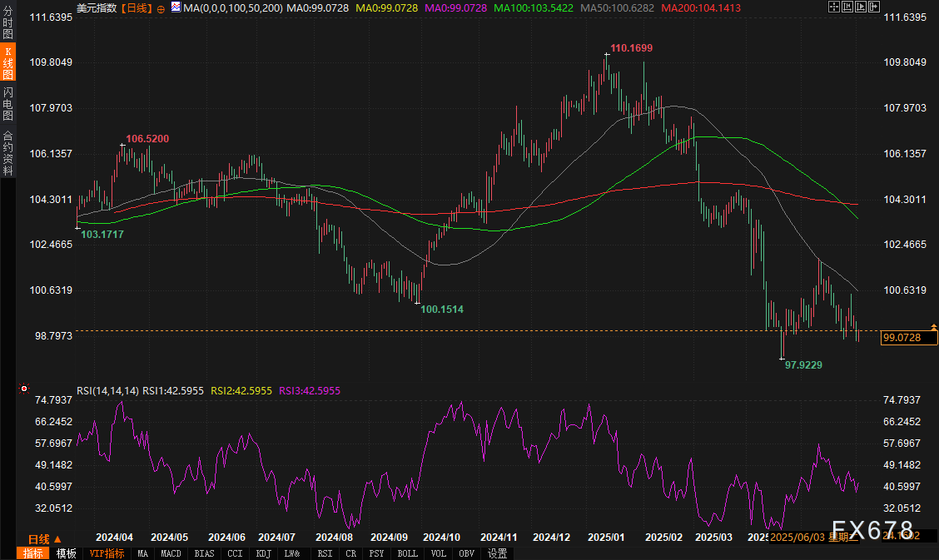
Task: Select the RSI indicator button
Action: [x=325, y=553]
